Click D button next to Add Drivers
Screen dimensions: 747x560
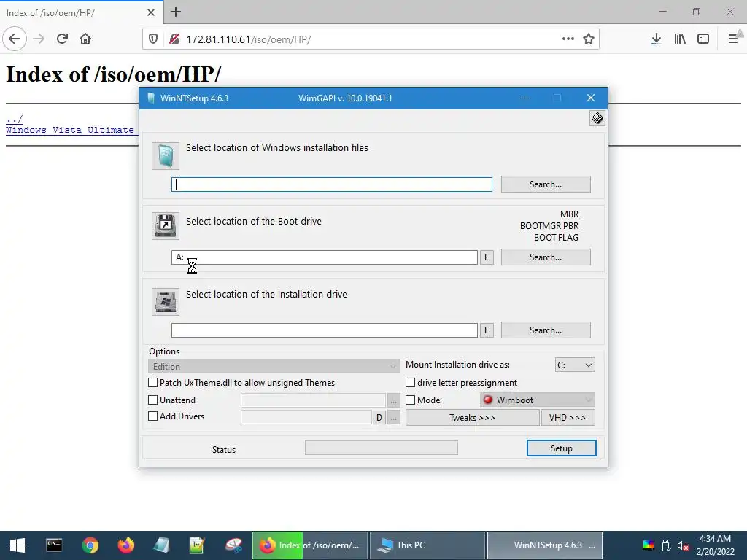(379, 418)
